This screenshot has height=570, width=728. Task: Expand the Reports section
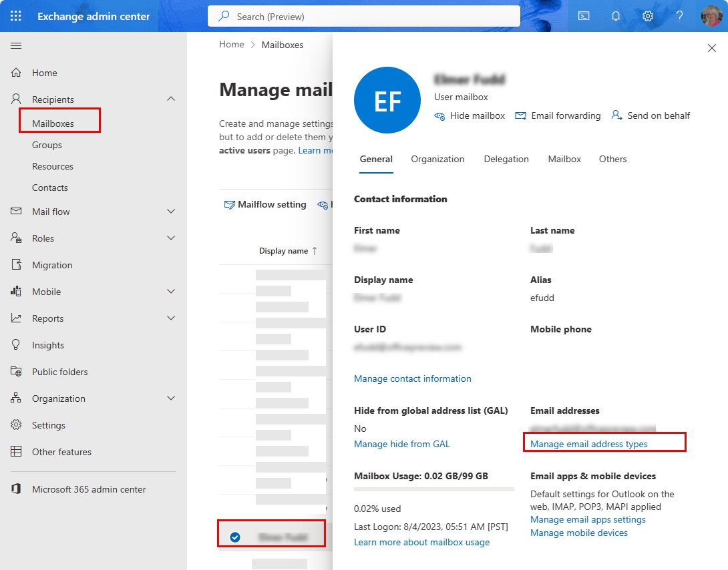tap(171, 318)
